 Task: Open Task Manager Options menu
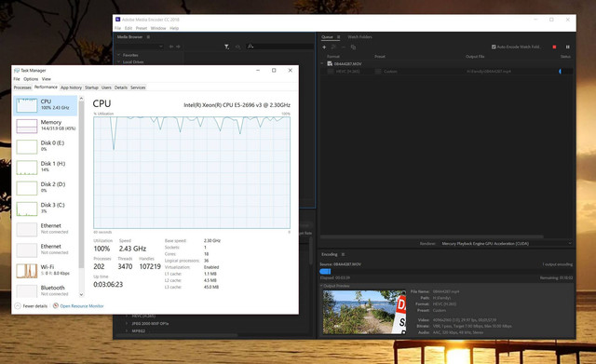click(31, 79)
